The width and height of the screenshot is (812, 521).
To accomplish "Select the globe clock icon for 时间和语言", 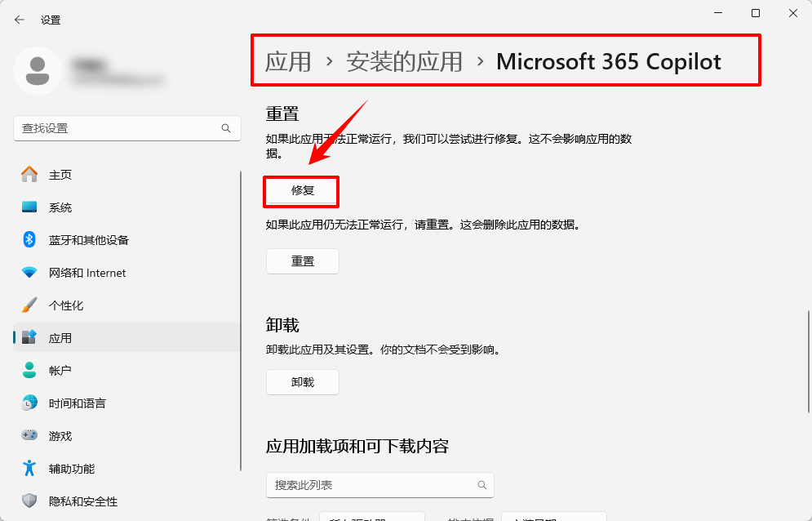I will pos(29,403).
